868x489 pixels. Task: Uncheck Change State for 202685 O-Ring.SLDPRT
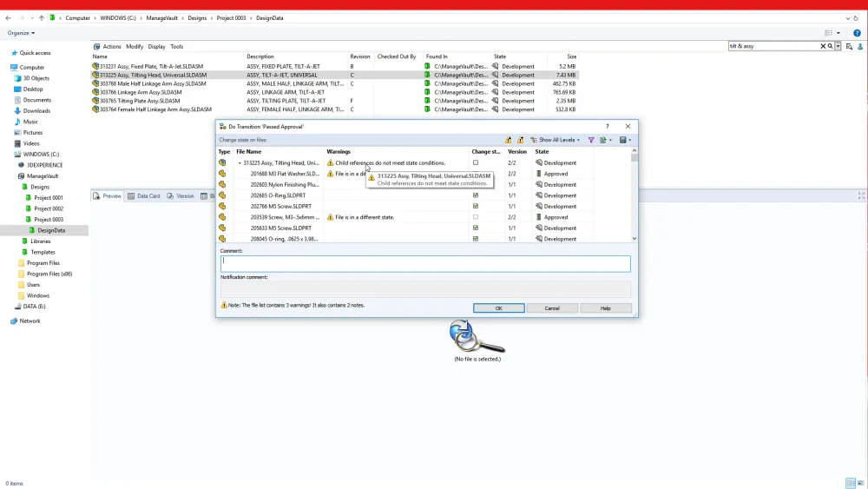476,195
